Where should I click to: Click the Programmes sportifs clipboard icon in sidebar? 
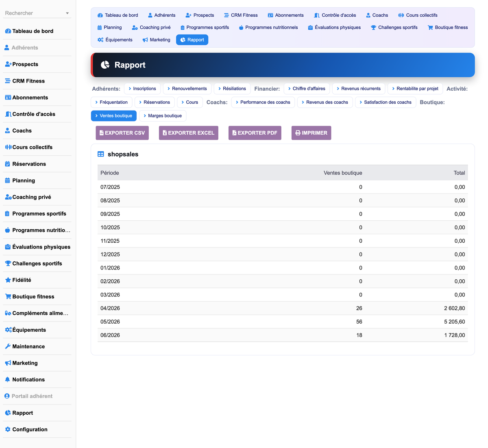[x=8, y=213]
